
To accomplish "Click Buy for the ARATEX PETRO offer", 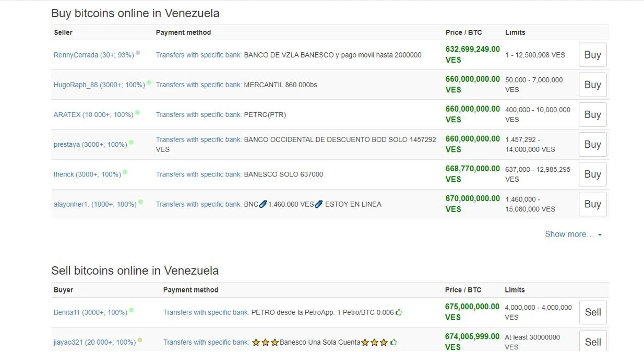I will [592, 114].
